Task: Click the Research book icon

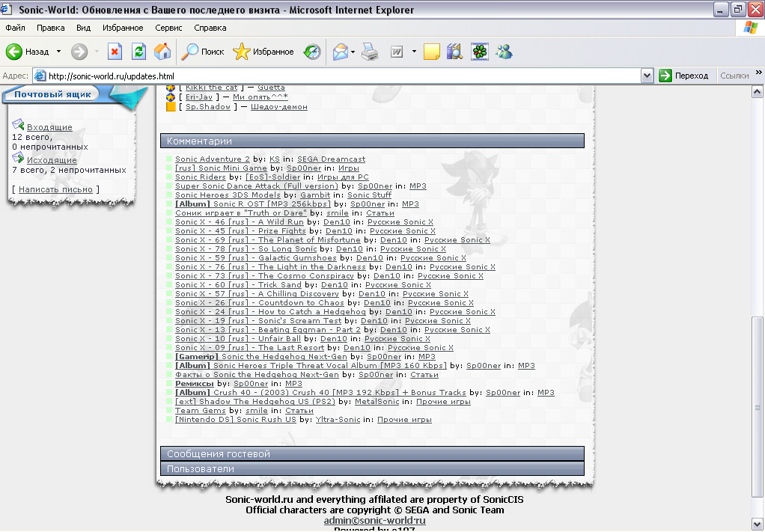Action: pos(454,52)
